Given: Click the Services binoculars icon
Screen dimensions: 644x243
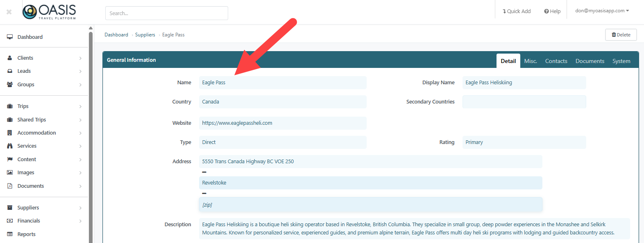Looking at the screenshot, I should click(10, 146).
